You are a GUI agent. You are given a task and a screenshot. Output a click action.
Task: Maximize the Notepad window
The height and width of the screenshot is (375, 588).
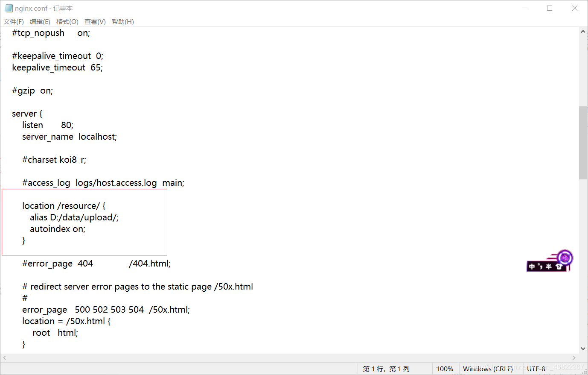tap(550, 8)
